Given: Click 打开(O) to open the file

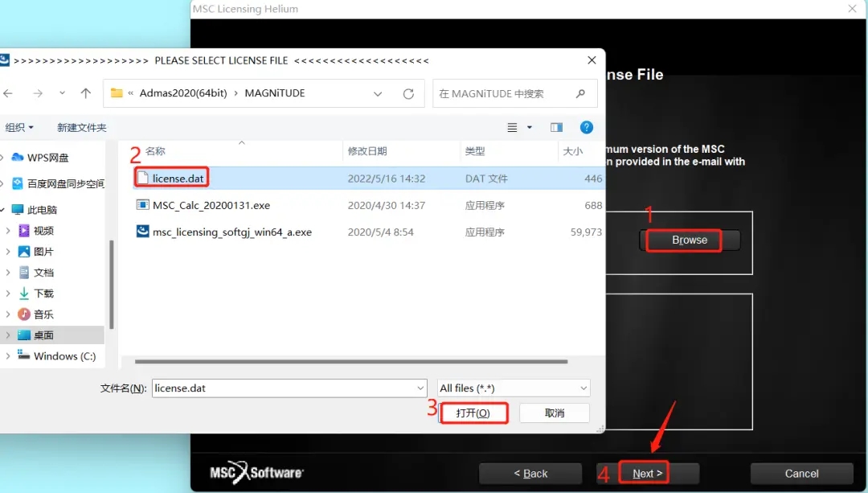Looking at the screenshot, I should [x=473, y=413].
